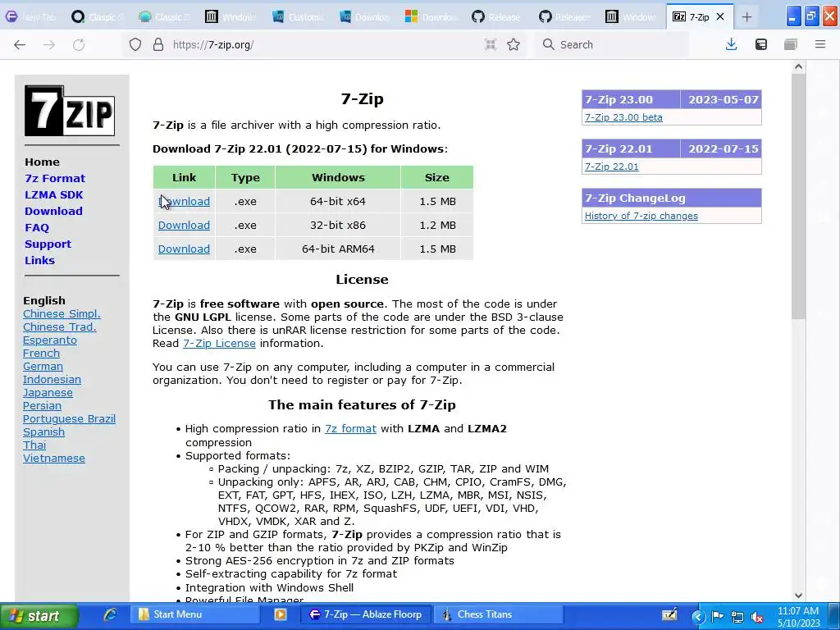Switch the language to Portuguese Brazil
The width and height of the screenshot is (840, 630).
(69, 419)
